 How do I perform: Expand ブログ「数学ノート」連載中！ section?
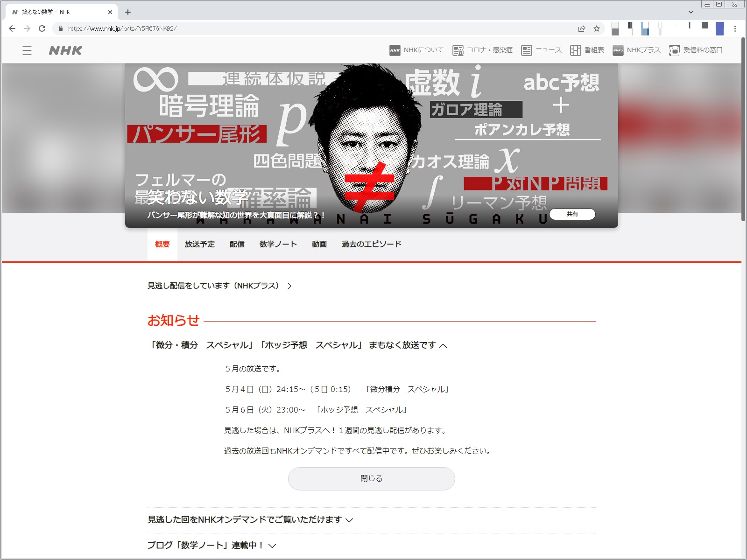(x=212, y=545)
